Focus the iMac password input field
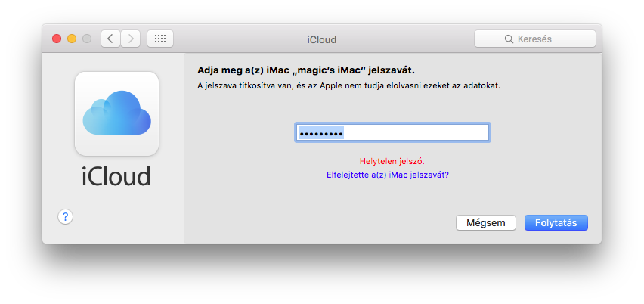Image resolution: width=644 pixels, height=304 pixels. (x=416, y=133)
